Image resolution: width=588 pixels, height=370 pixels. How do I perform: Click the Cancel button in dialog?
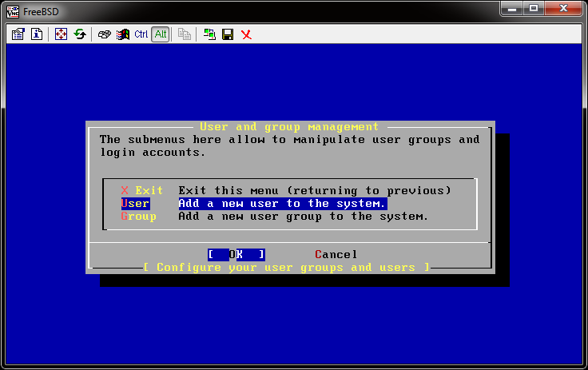coord(336,254)
